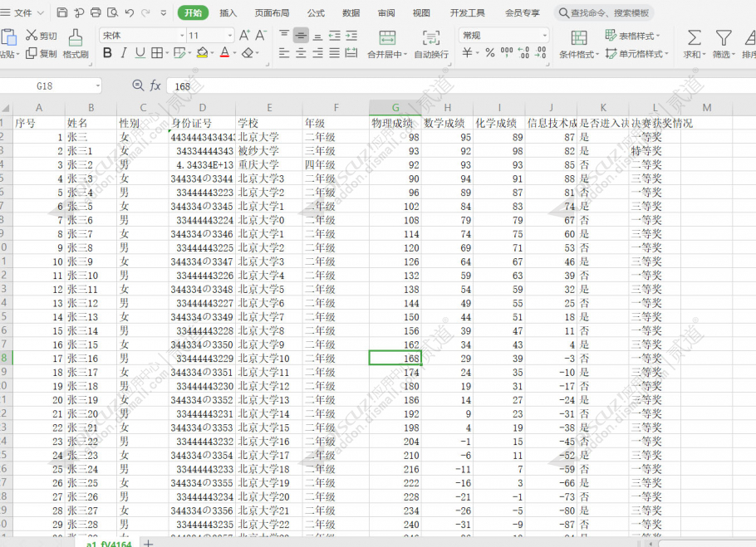Image resolution: width=756 pixels, height=547 pixels.
Task: Switch to the Insert (插入) tab
Action: [228, 13]
